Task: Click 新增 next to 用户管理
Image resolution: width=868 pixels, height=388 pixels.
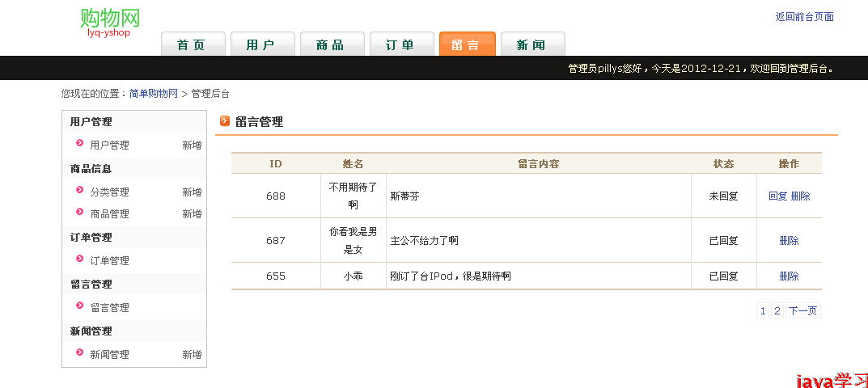Action: click(x=192, y=145)
